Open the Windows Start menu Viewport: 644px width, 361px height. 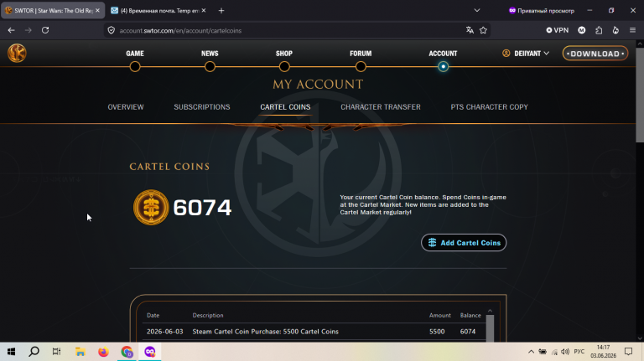11,352
